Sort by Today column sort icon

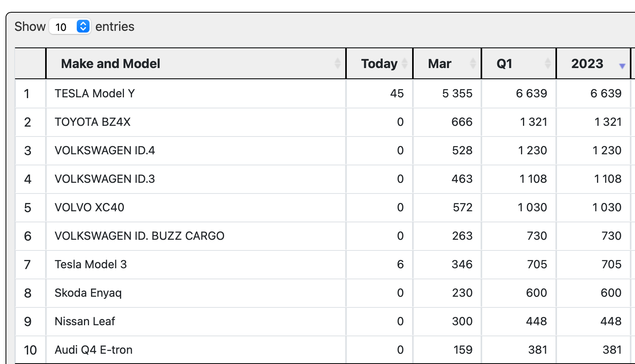405,63
